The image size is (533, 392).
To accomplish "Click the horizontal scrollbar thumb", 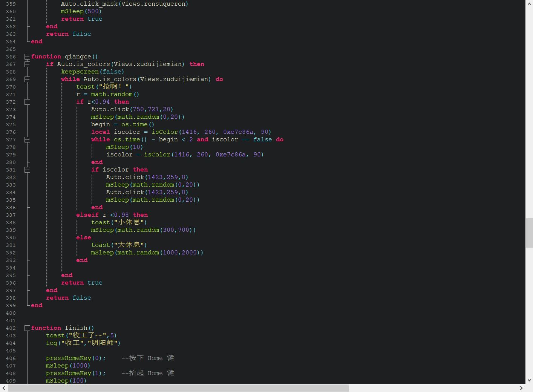I will coord(178,388).
